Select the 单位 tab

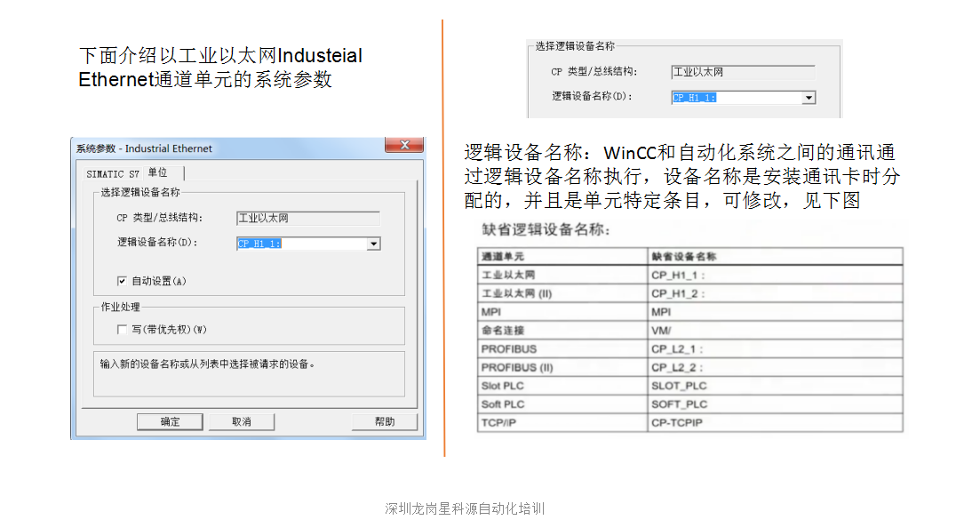click(158, 172)
